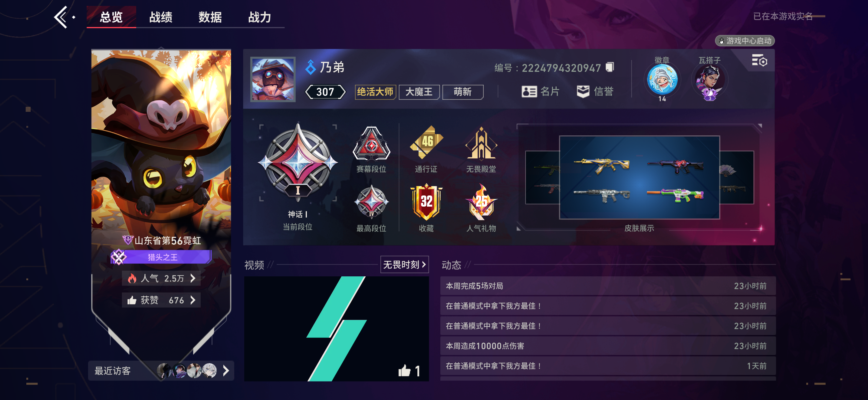Expand the 获赞 676 likes row
The image size is (868, 400).
point(161,300)
